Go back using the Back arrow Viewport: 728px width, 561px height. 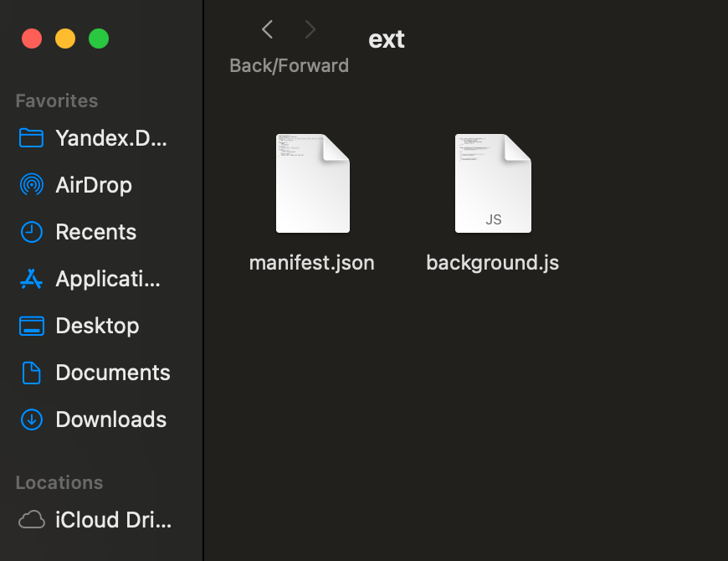click(267, 29)
